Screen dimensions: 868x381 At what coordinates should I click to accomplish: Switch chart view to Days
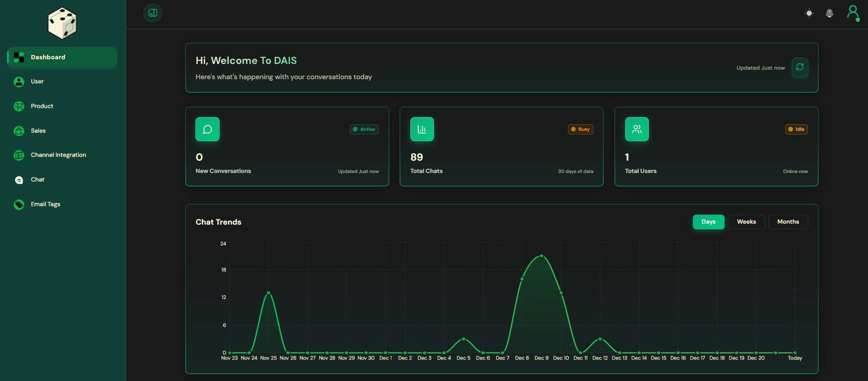coord(708,222)
